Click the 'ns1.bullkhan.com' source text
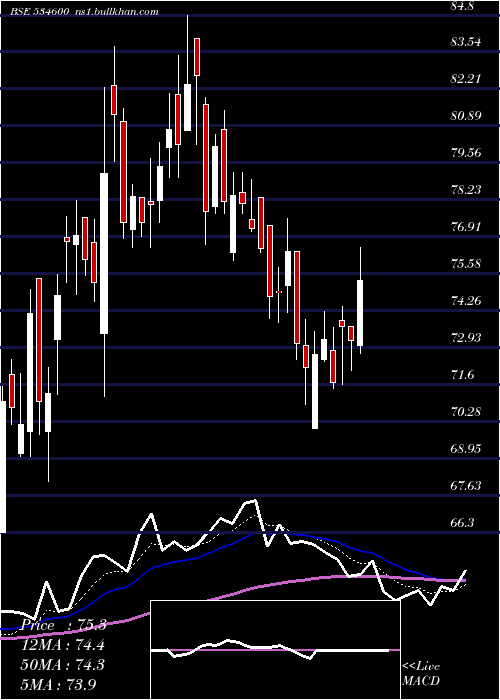Image resolution: width=500 pixels, height=700 pixels. pos(115,12)
